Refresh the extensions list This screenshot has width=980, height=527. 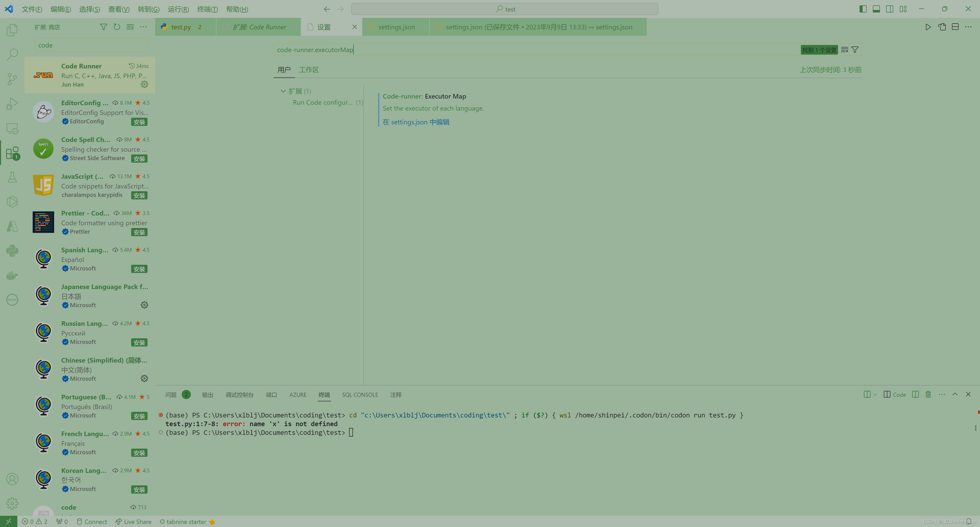(117, 27)
